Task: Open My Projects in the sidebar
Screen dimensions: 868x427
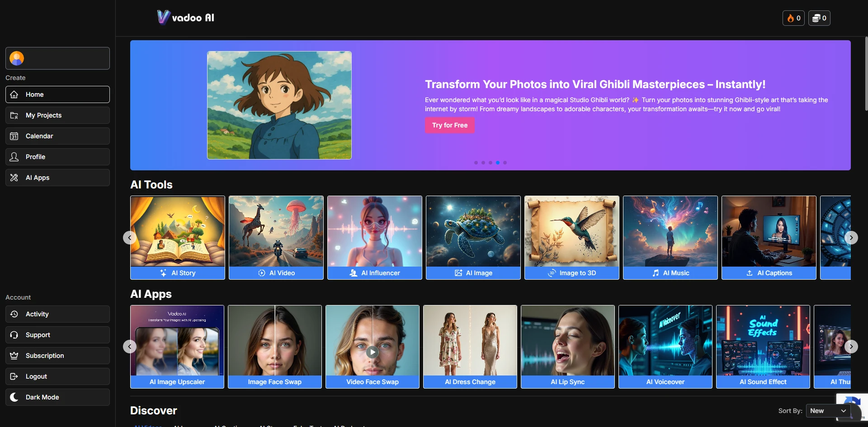Action: (57, 115)
